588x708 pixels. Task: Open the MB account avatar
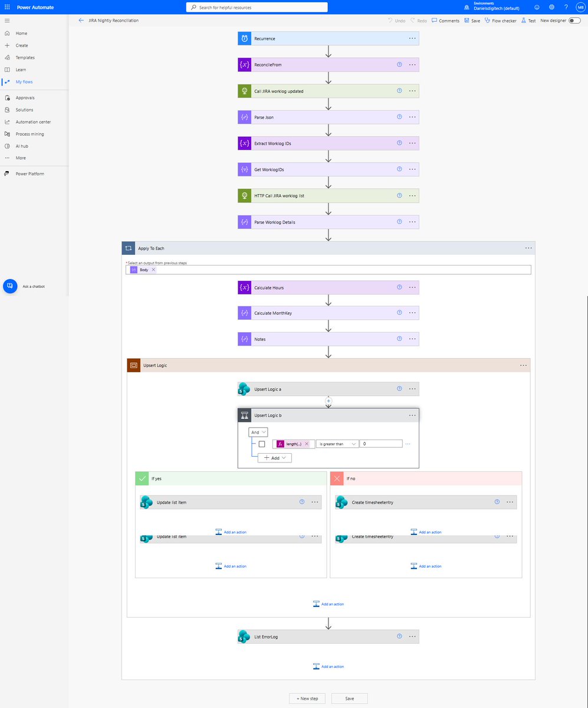[580, 7]
